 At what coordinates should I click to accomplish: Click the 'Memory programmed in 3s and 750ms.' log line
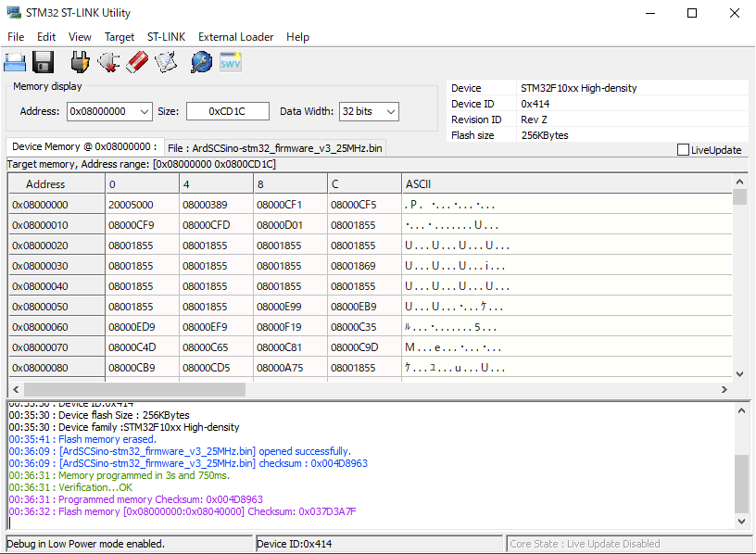point(120,475)
